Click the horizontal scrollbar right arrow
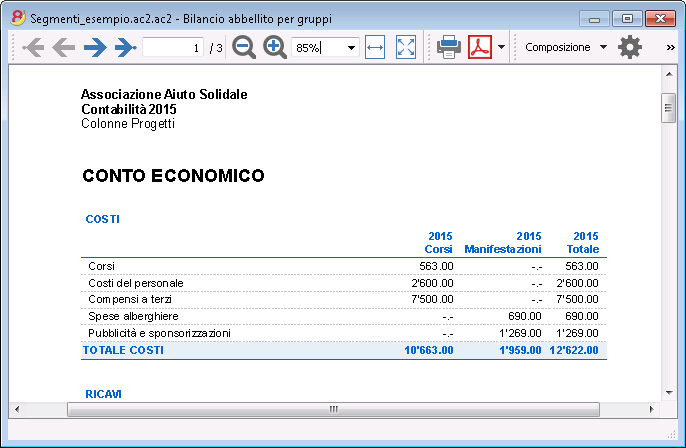 tap(651, 410)
